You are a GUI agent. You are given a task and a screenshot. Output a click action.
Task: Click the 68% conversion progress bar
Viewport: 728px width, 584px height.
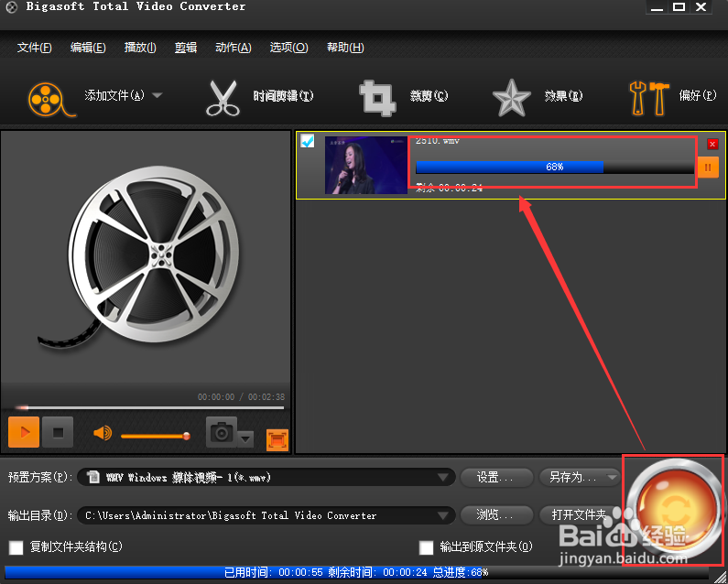click(555, 168)
